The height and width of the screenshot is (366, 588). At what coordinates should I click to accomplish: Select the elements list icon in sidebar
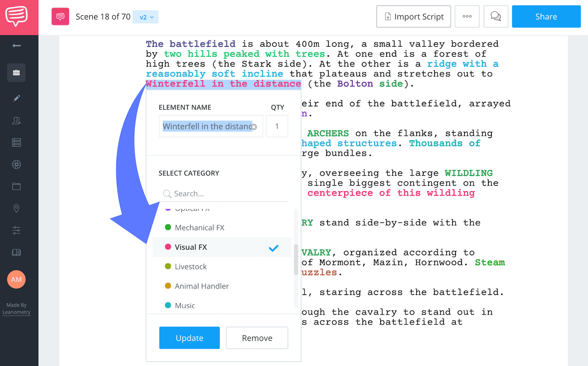coord(16,142)
